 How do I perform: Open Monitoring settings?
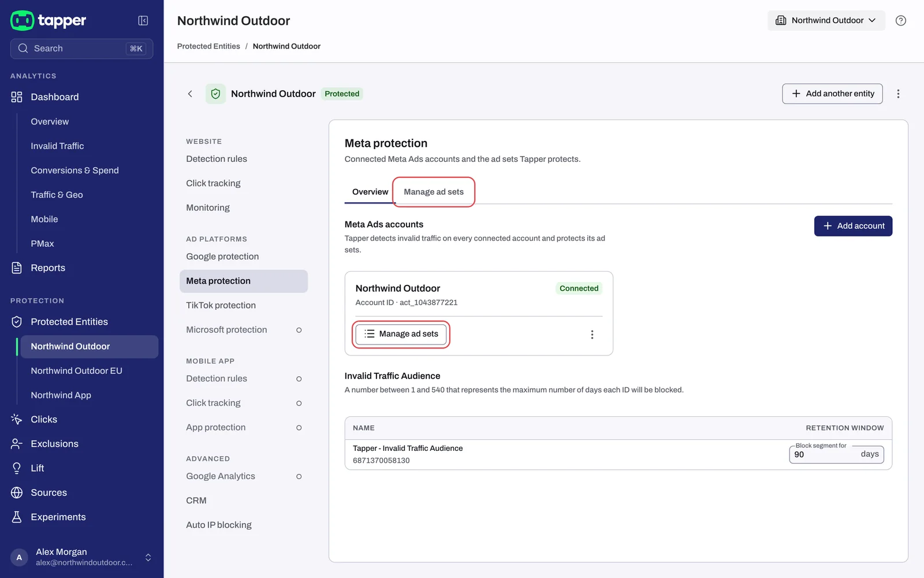coord(208,208)
